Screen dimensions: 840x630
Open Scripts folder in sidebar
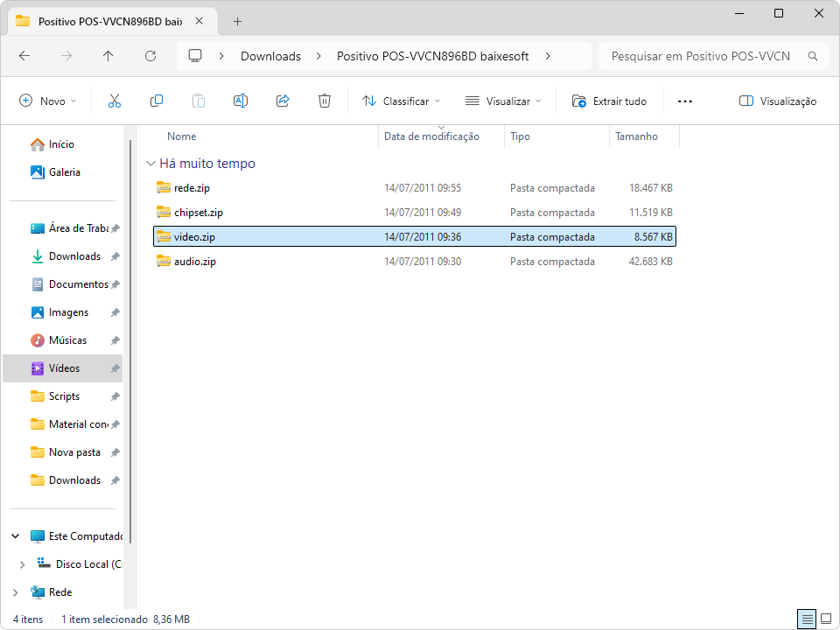click(55, 396)
